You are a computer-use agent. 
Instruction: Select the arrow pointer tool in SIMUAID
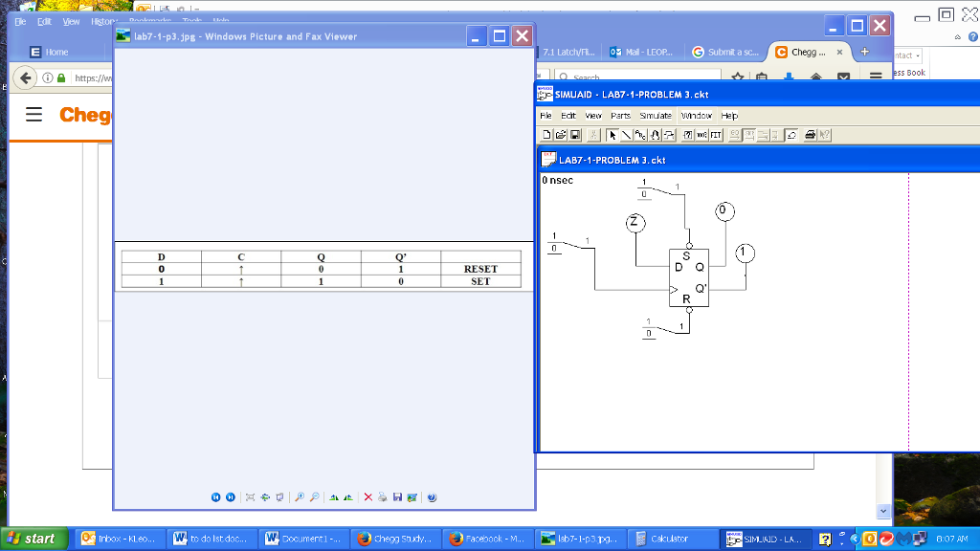pos(612,135)
